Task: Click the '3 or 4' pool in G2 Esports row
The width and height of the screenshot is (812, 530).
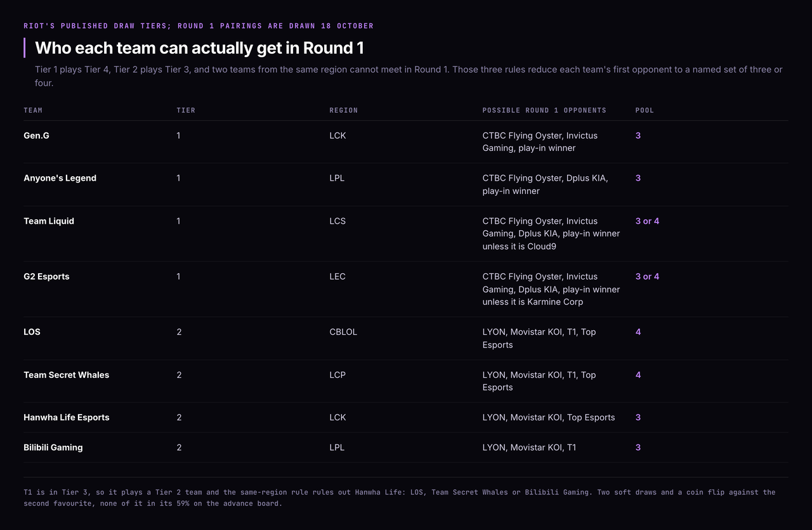Action: click(647, 276)
